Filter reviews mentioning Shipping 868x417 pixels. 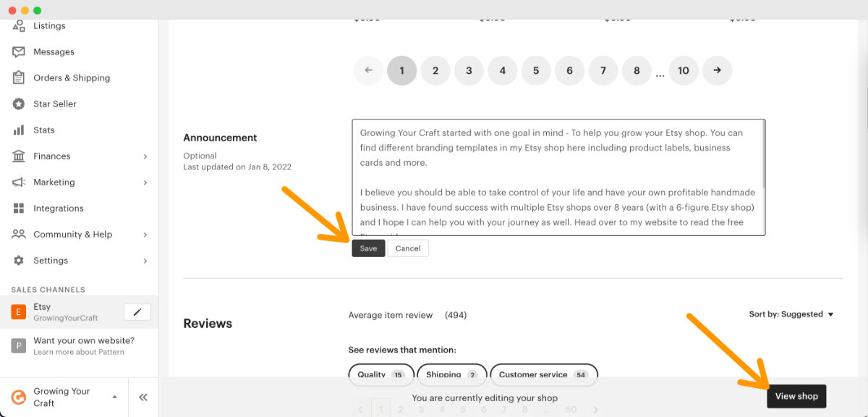coord(451,374)
